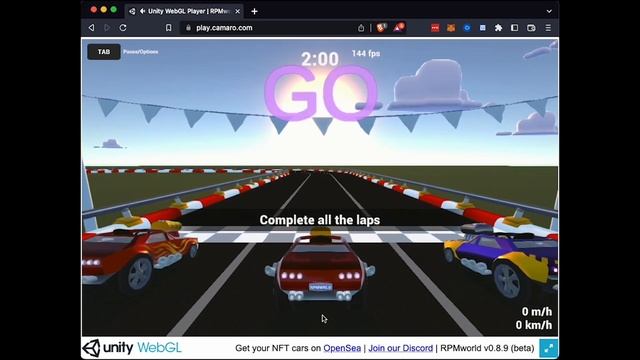Click the red player car in center

coord(320,267)
